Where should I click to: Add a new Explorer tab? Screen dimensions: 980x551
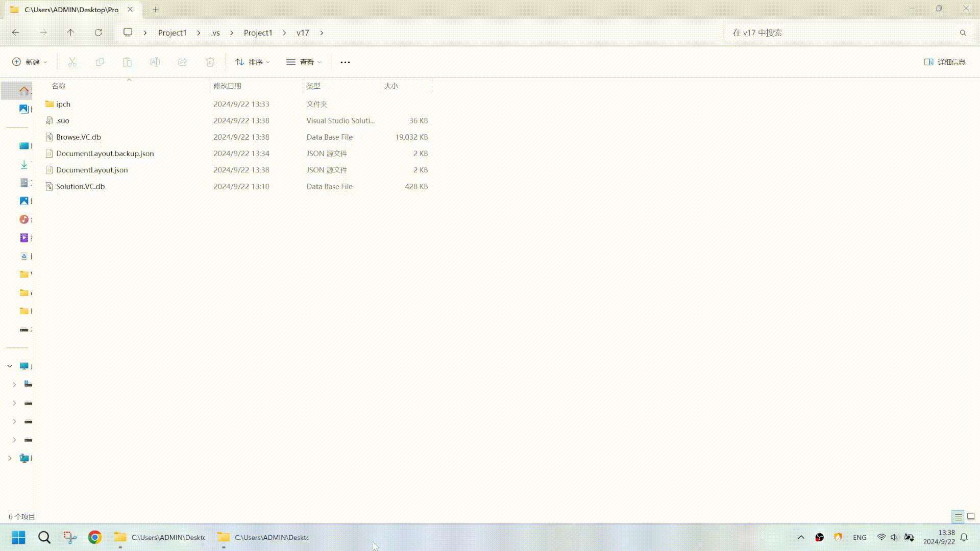tap(156, 9)
